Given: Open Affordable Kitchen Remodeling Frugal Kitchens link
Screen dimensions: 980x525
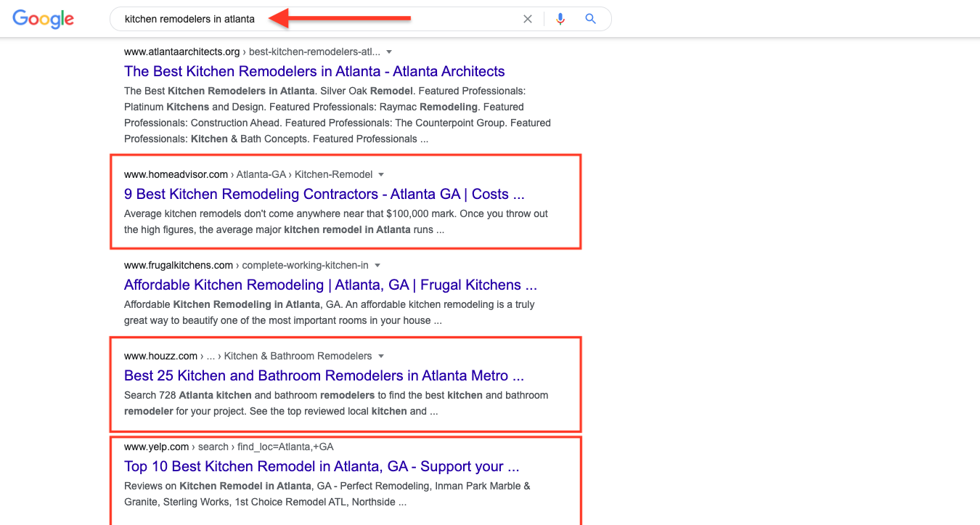Looking at the screenshot, I should point(330,285).
